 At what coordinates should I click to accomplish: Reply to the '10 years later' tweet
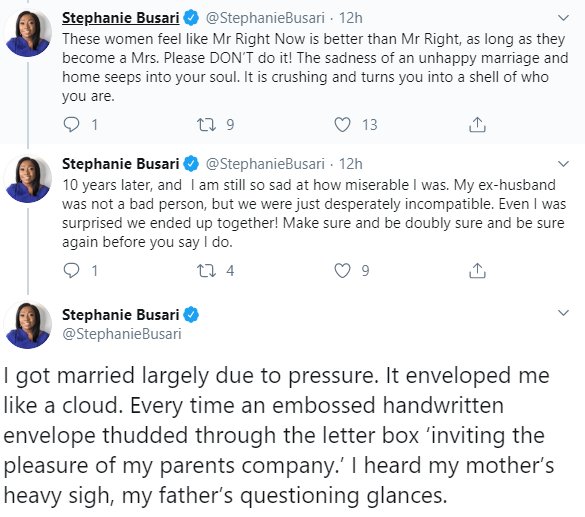(71, 270)
